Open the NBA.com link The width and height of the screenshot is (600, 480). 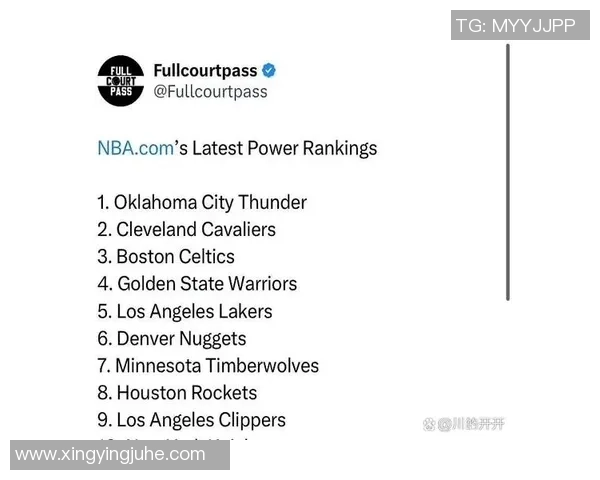(x=135, y=148)
